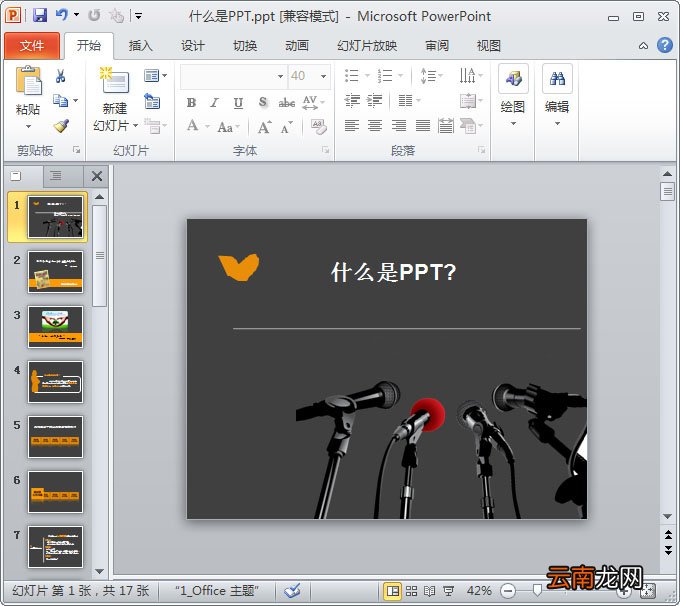Screen dimensions: 680x606
Task: Click Slide Sorter view icon
Action: click(412, 591)
